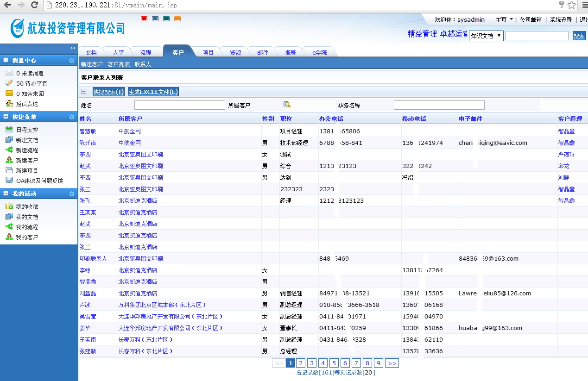Open unread messages envelope icon

coord(9,73)
